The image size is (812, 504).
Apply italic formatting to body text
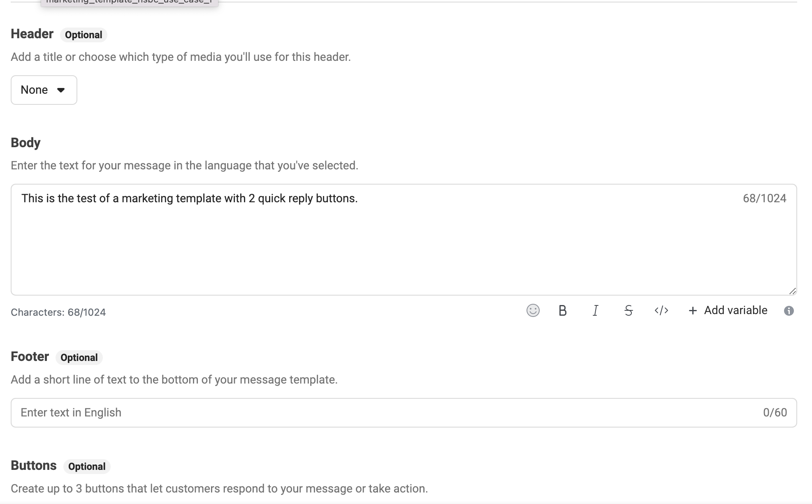[x=595, y=310]
